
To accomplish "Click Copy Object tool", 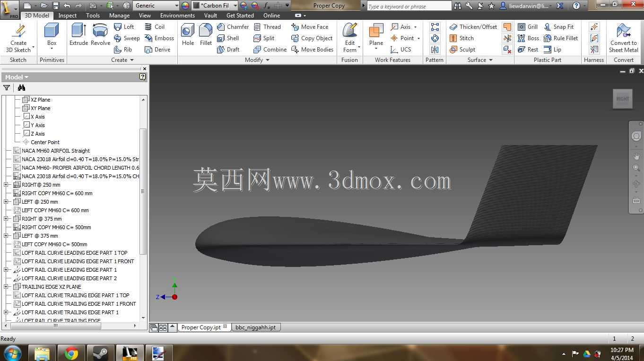I will click(312, 38).
